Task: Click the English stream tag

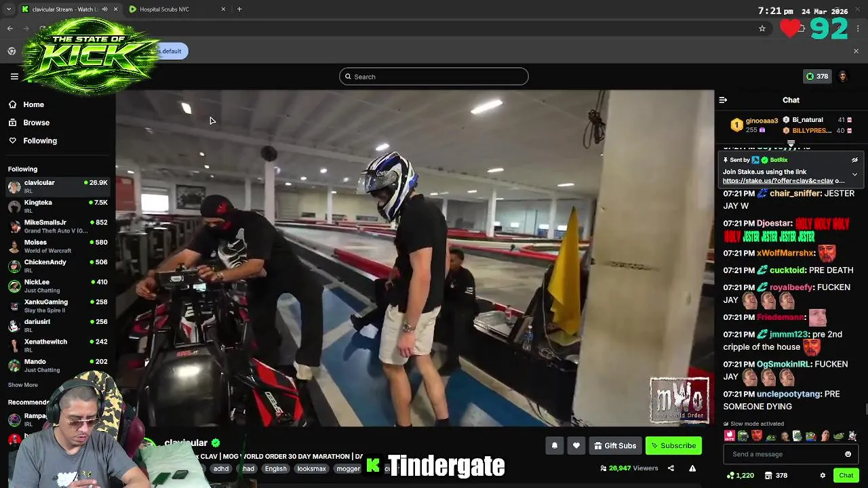Action: (x=275, y=468)
